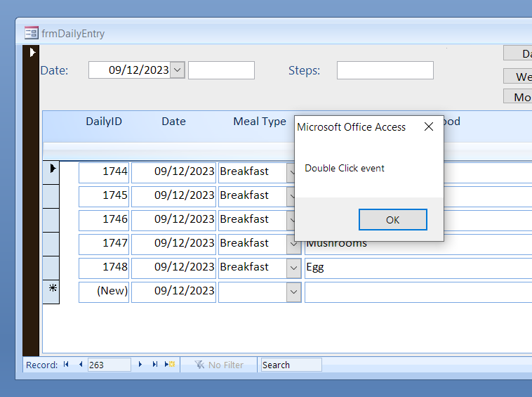
Task: Click DailyID cell 1748
Action: tap(104, 268)
